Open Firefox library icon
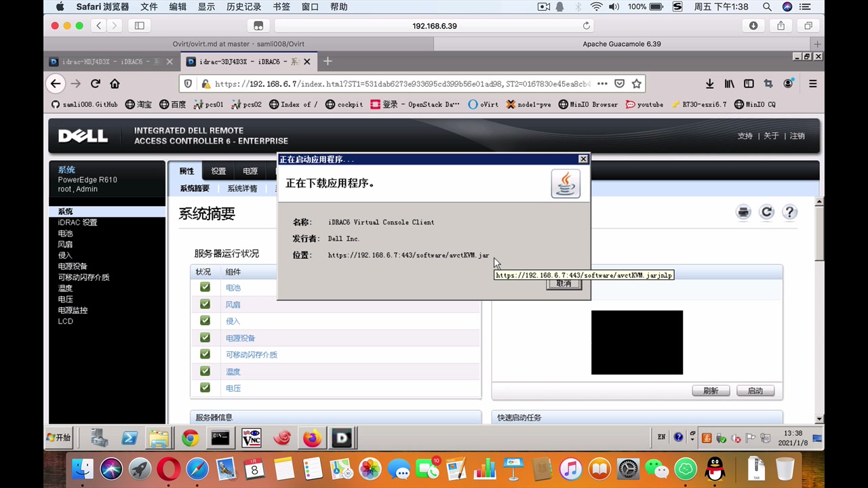This screenshot has width=868, height=488. click(x=729, y=84)
